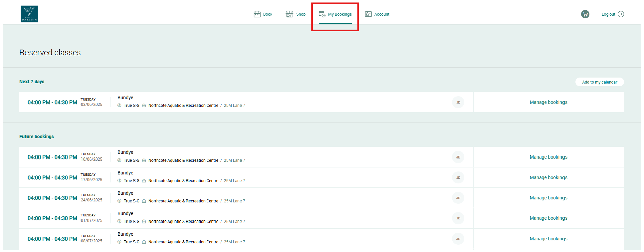
Task: Click JD avatar on 08/07/2025 booking
Action: pyautogui.click(x=458, y=239)
